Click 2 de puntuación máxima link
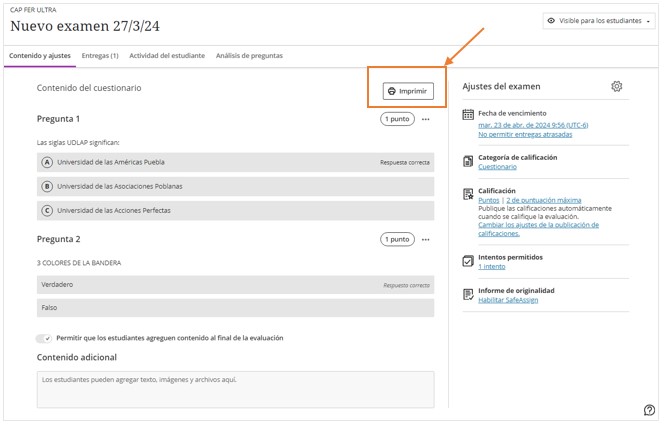Viewport: 666px width, 426px height. point(544,200)
